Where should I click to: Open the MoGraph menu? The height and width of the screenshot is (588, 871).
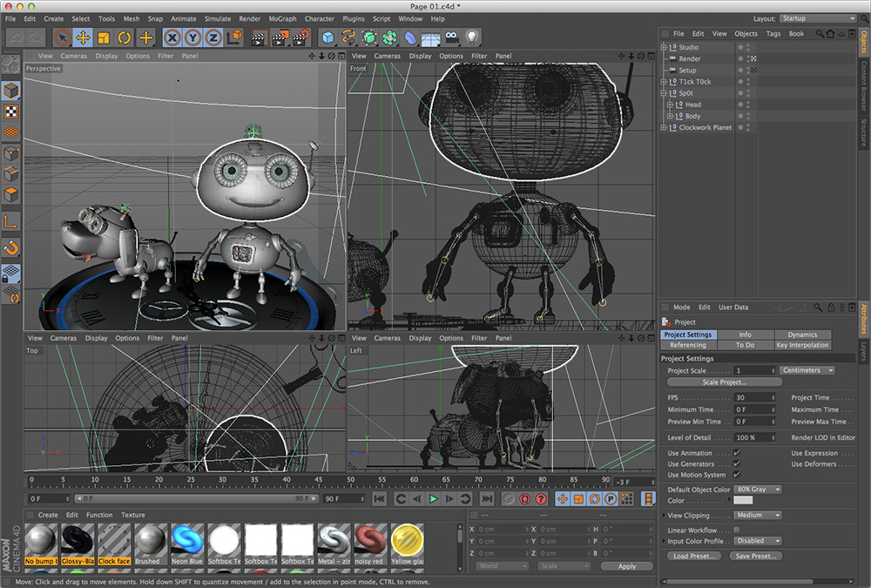coord(283,18)
